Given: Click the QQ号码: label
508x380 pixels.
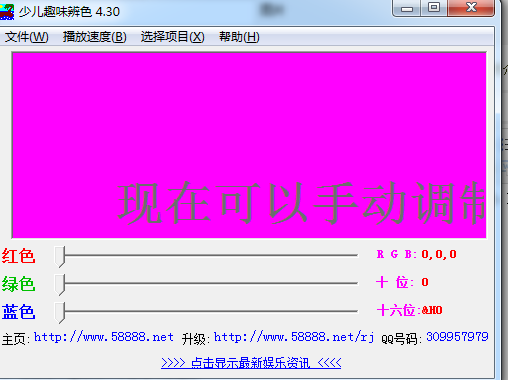Looking at the screenshot, I should click(402, 339).
